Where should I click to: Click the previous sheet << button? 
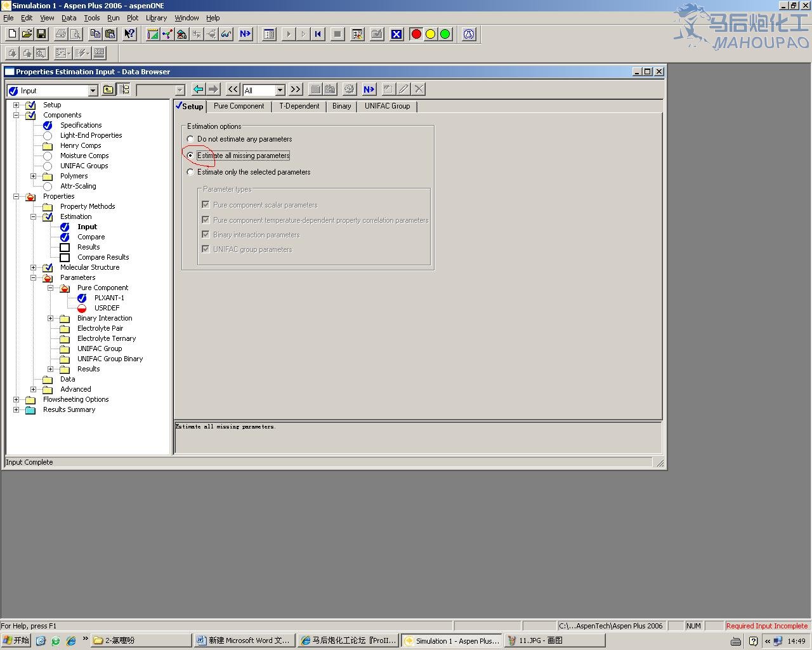click(x=233, y=90)
